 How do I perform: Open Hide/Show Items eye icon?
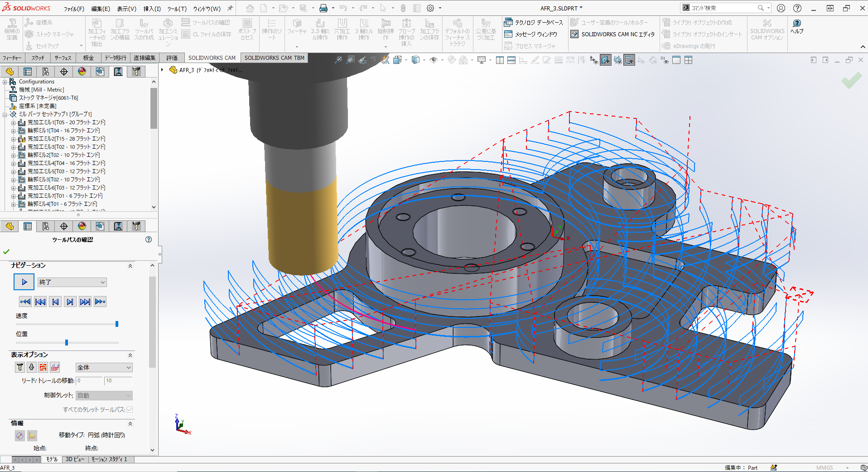click(434, 60)
